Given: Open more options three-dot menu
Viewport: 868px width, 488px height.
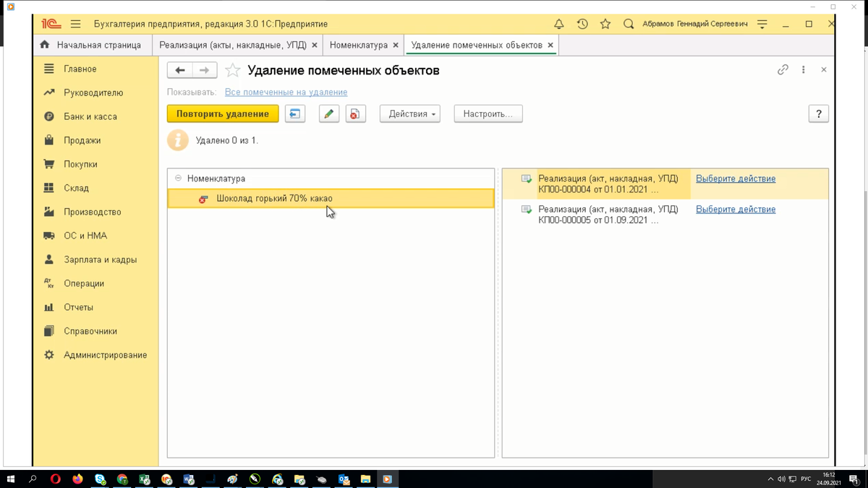Looking at the screenshot, I should (x=804, y=70).
